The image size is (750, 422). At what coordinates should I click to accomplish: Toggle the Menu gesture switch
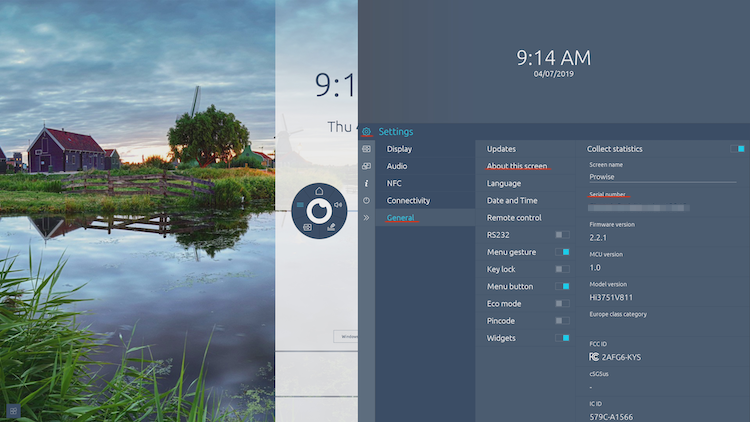[x=562, y=252]
